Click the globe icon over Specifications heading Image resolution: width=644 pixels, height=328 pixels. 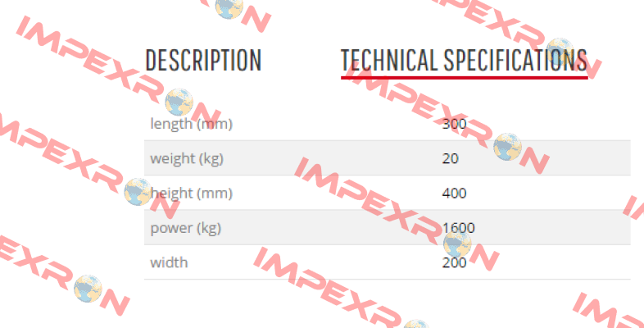[x=560, y=52]
